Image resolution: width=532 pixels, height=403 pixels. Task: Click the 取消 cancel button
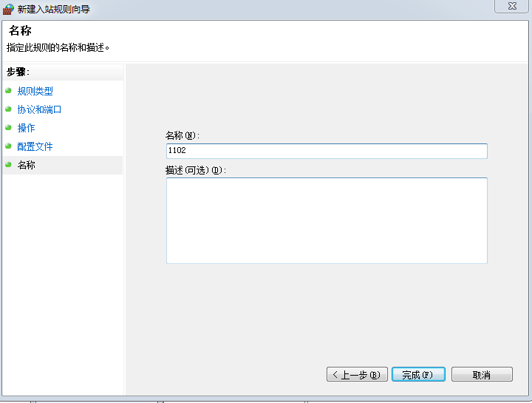(x=482, y=374)
